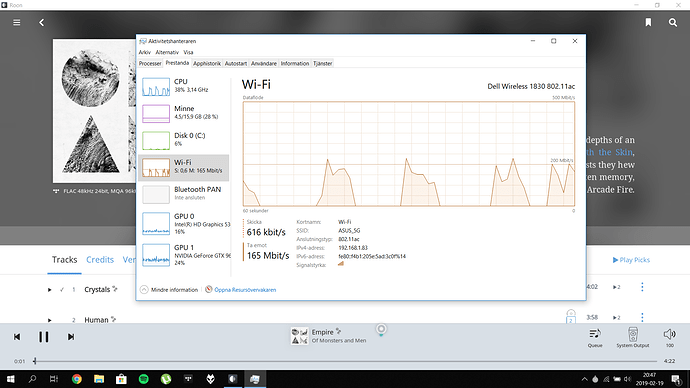Skip to next track
This screenshot has width=690, height=388.
[71, 337]
